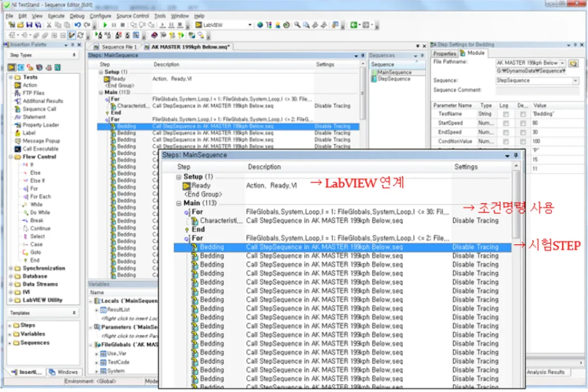Click the browse file icon beside File Pathname

pyautogui.click(x=573, y=63)
